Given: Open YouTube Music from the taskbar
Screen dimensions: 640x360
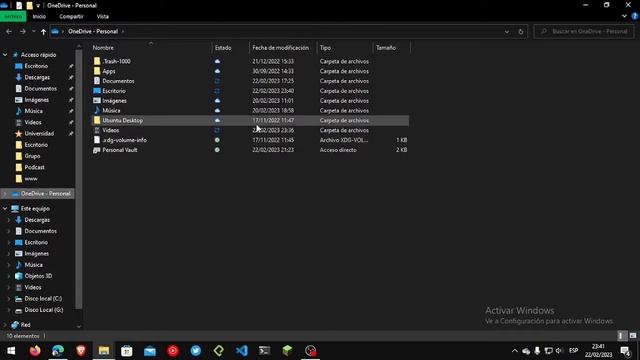Looking at the screenshot, I should [x=173, y=351].
